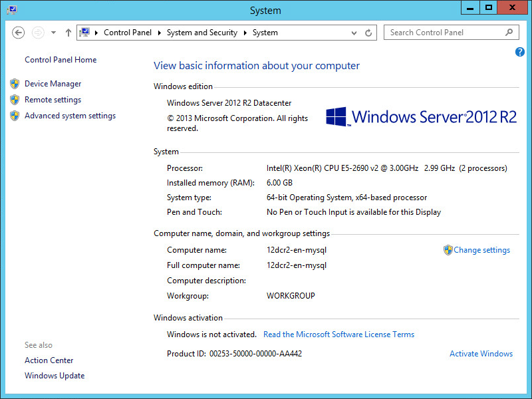Open Remote settings link
The height and width of the screenshot is (399, 532).
[x=53, y=100]
